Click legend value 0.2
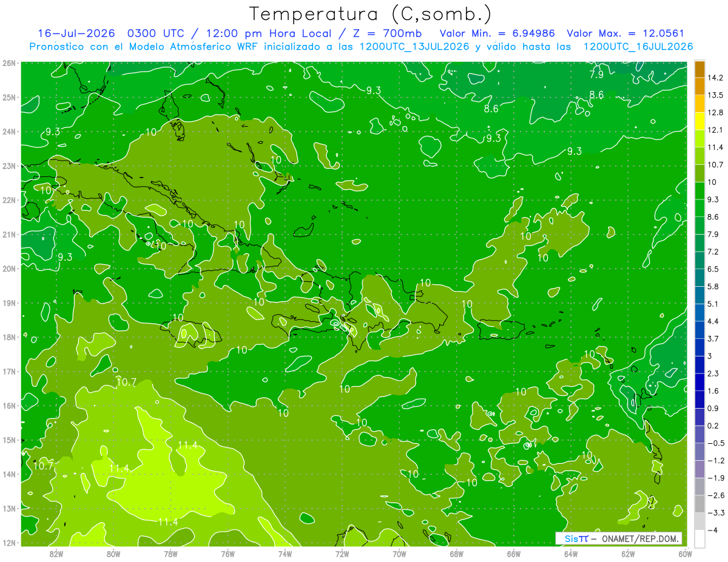Viewport: 728px width, 562px height. point(713,426)
